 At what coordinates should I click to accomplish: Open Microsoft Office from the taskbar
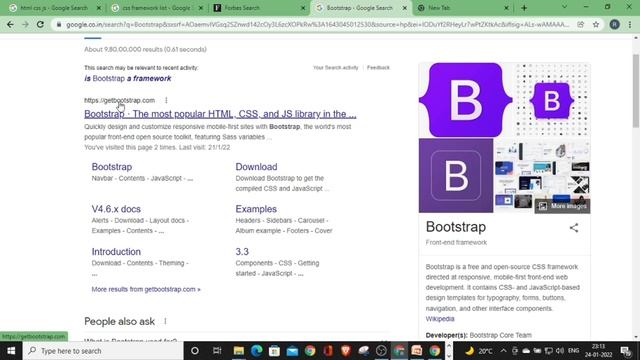pyautogui.click(x=328, y=351)
